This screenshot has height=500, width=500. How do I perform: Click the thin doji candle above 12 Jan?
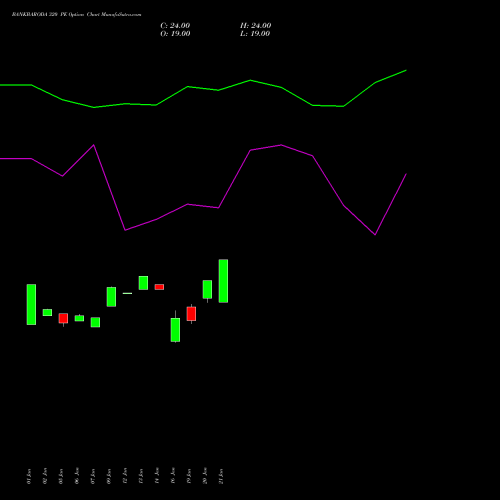127,293
